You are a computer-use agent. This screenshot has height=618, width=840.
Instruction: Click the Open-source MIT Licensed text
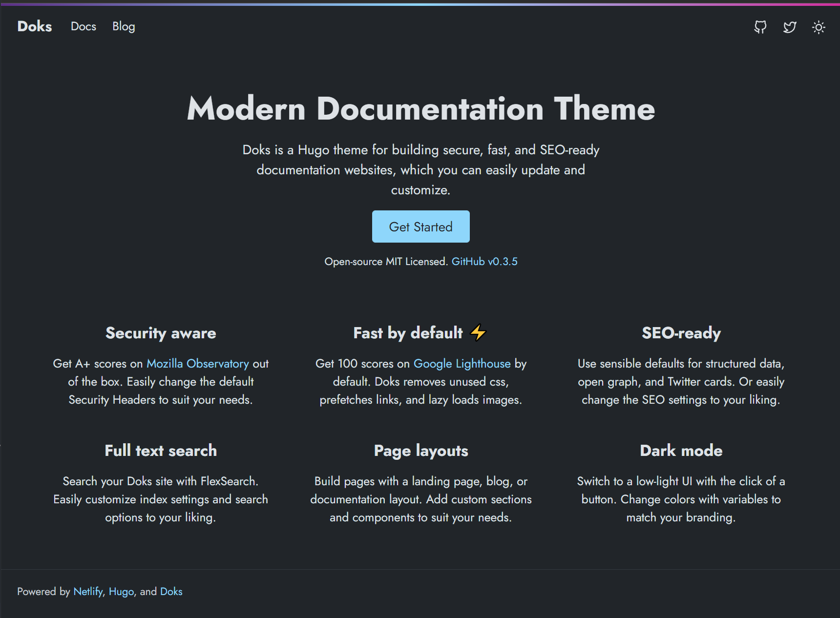click(386, 261)
